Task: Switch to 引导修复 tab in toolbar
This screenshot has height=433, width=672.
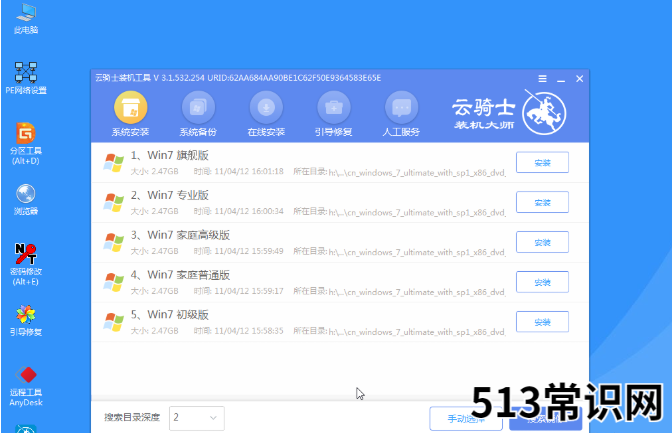Action: [333, 114]
